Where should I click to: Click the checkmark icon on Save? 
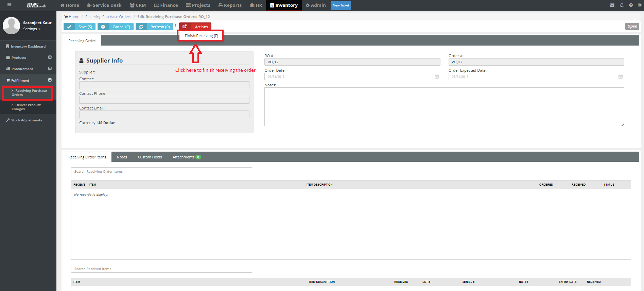pyautogui.click(x=69, y=27)
